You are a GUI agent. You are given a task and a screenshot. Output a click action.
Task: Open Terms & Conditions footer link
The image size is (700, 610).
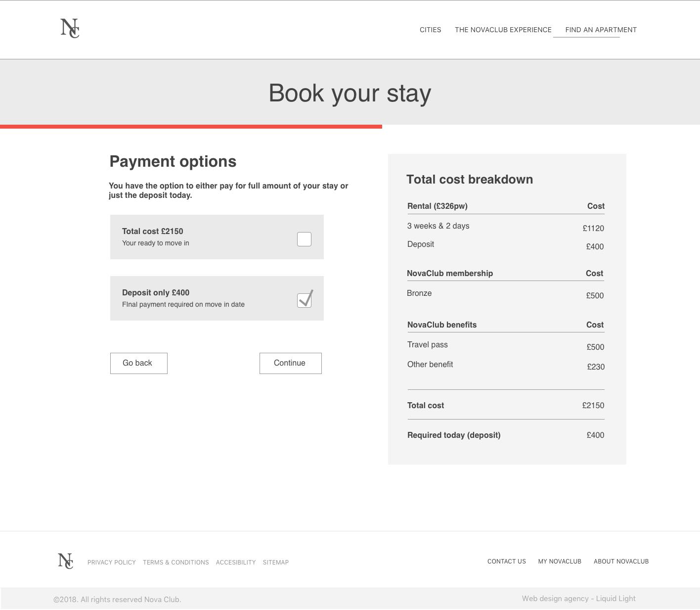coord(175,563)
